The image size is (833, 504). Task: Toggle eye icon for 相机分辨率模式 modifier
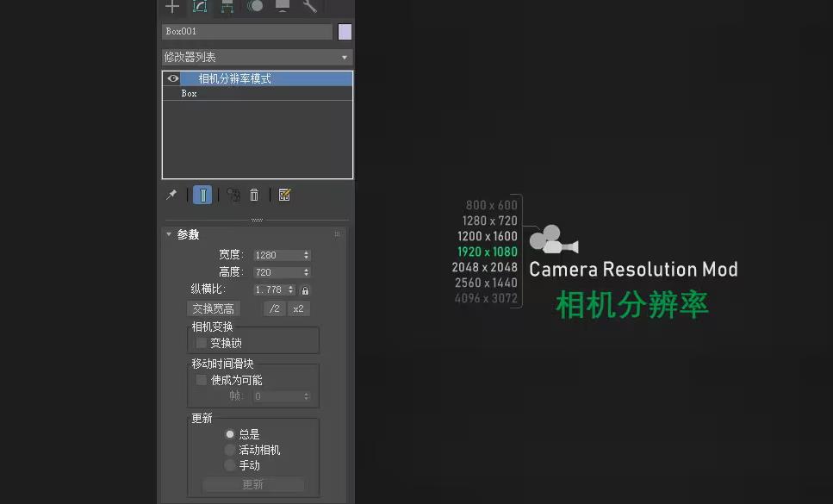[x=173, y=78]
